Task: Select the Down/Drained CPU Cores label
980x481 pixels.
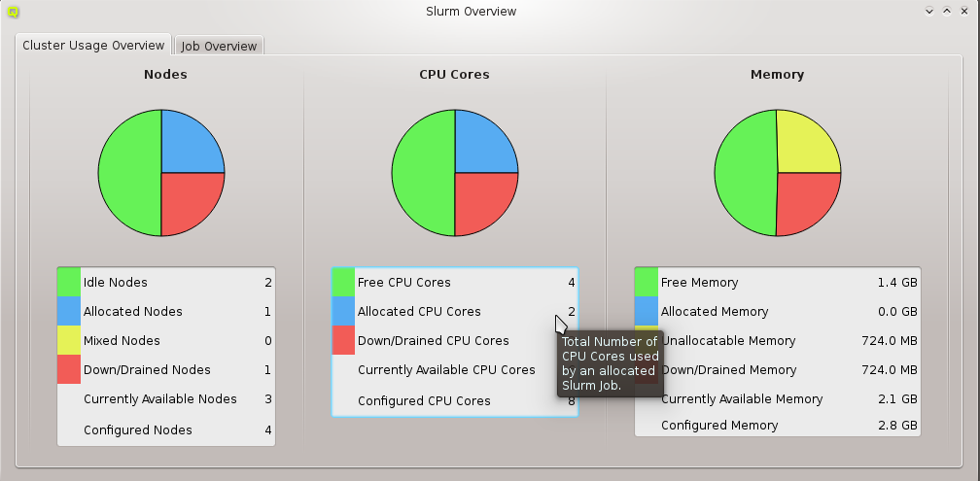Action: [434, 341]
